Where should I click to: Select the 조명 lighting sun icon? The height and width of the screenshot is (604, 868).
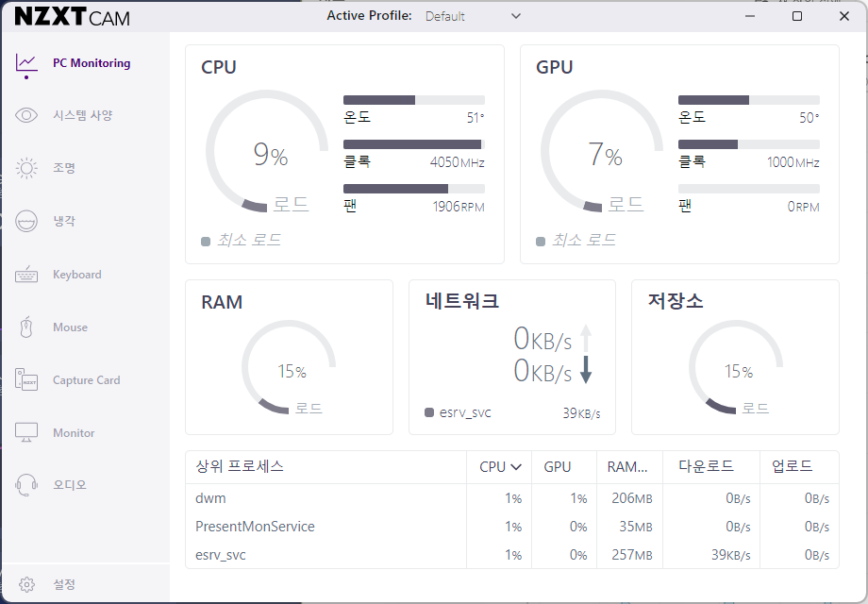coord(26,168)
